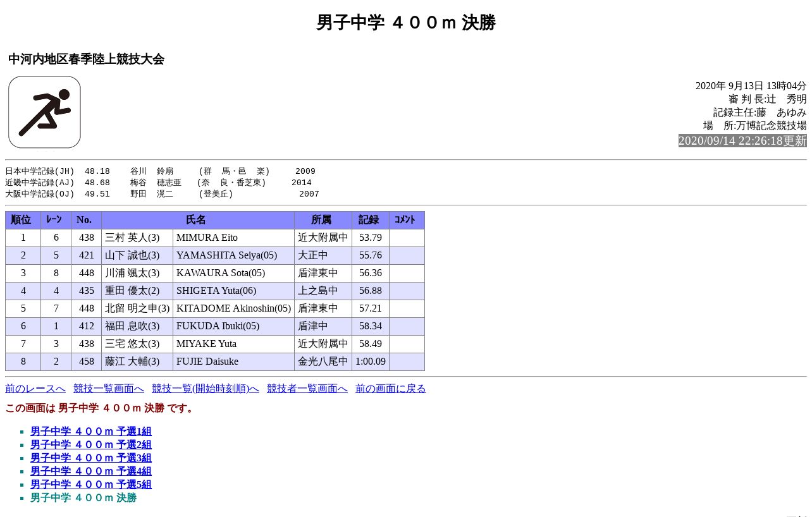
Task: Open 男子中学 400m 予選4組 link
Action: [x=91, y=471]
